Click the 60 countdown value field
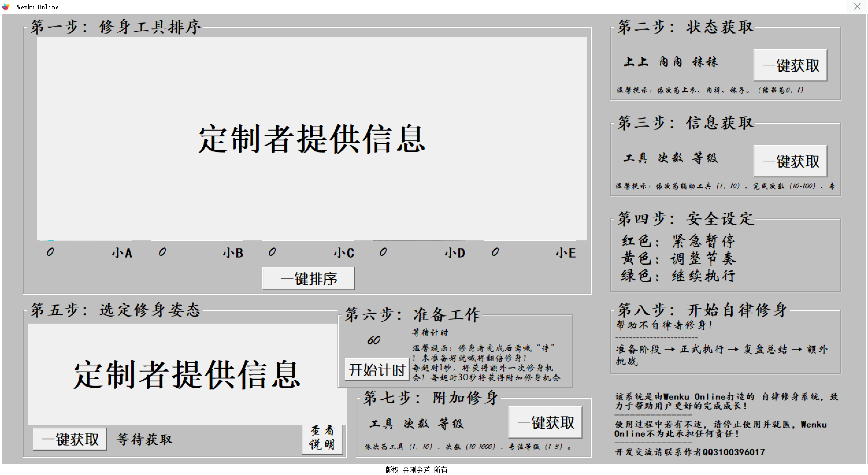This screenshot has width=868, height=475. coord(373,340)
